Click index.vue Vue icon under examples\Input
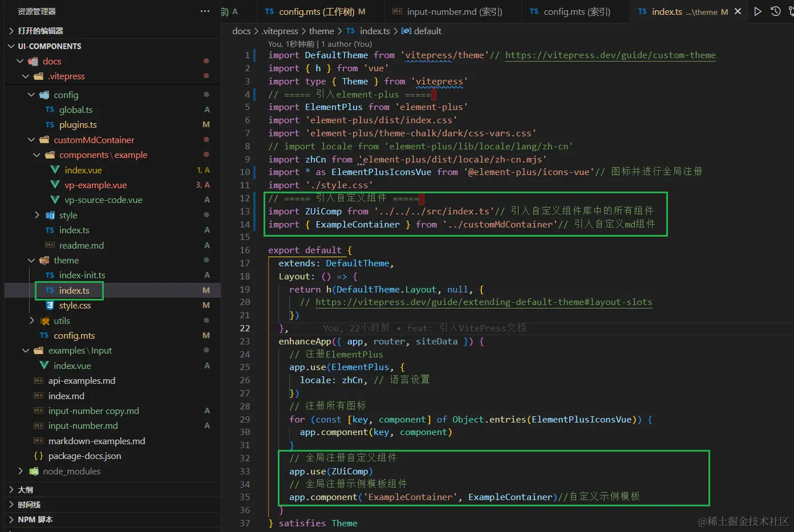The image size is (794, 532). [x=44, y=366]
